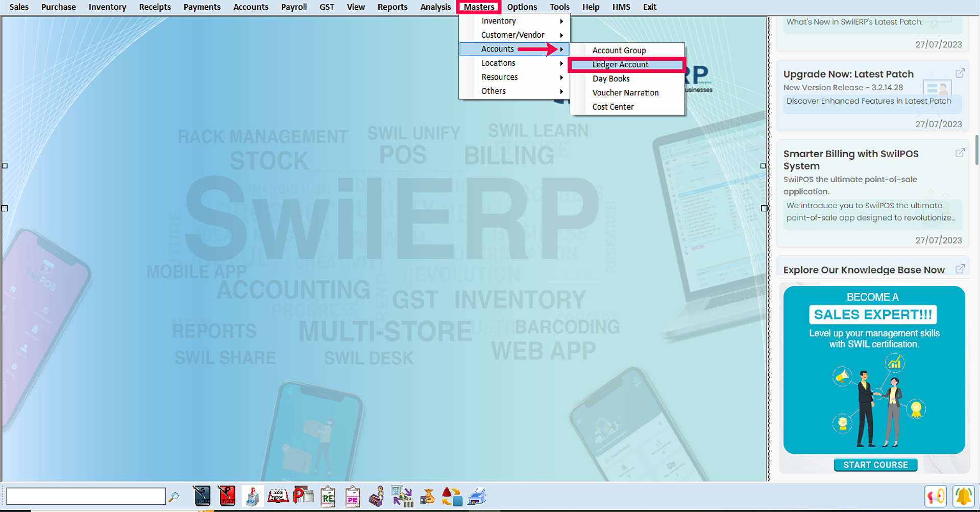The height and width of the screenshot is (512, 980).
Task: Expand the Locations submenu
Action: coord(514,63)
